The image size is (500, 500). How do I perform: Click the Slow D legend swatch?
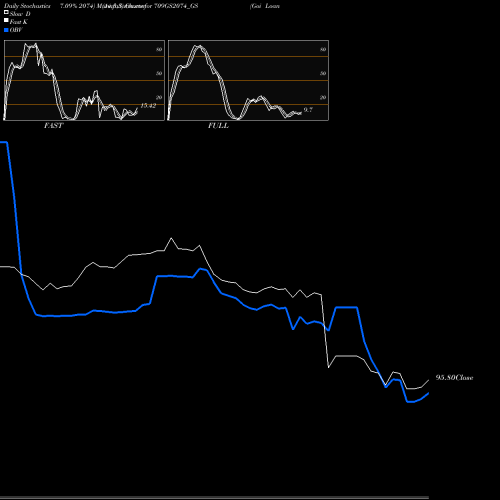click(x=6, y=12)
